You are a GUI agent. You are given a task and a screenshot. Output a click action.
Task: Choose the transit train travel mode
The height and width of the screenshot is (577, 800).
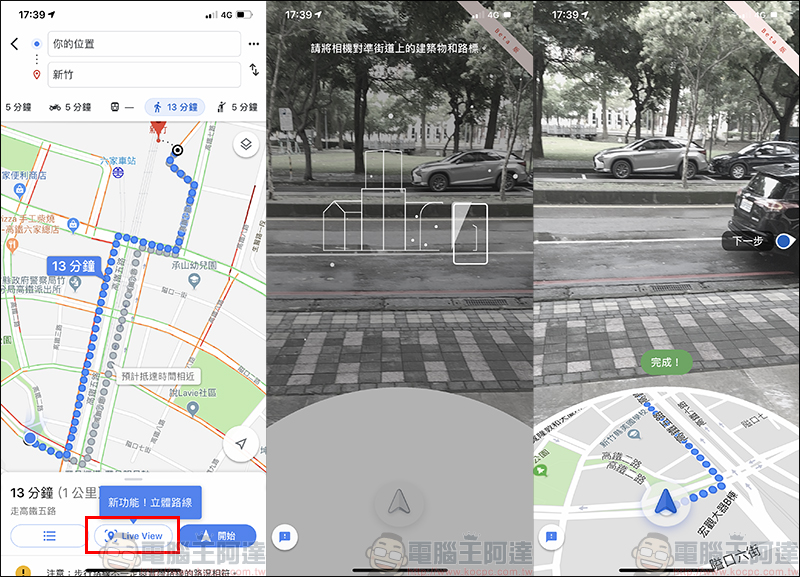(122, 107)
